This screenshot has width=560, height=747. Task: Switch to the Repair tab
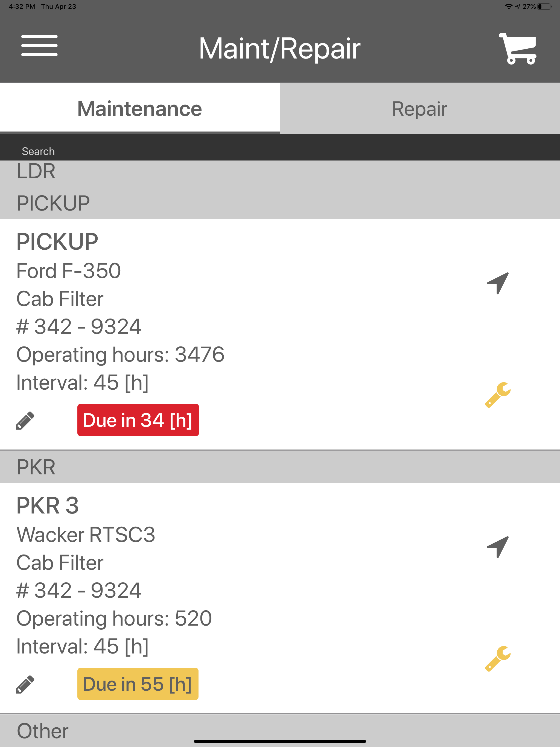pyautogui.click(x=420, y=108)
